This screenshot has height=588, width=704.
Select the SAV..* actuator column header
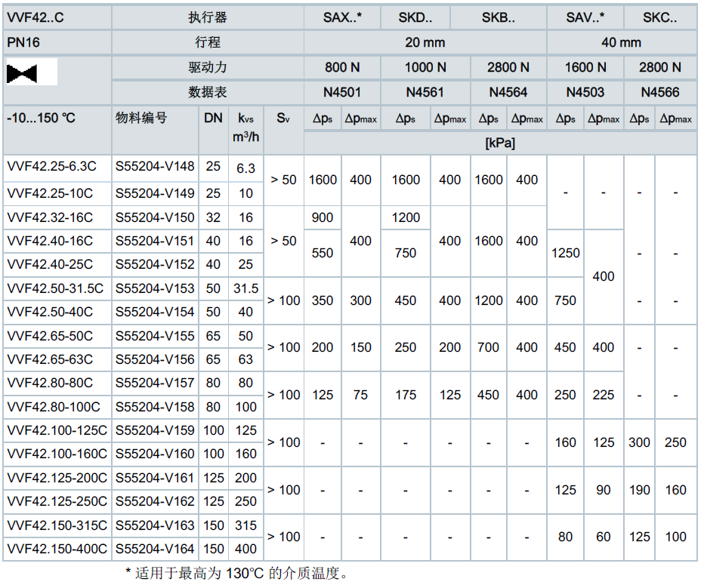point(585,18)
